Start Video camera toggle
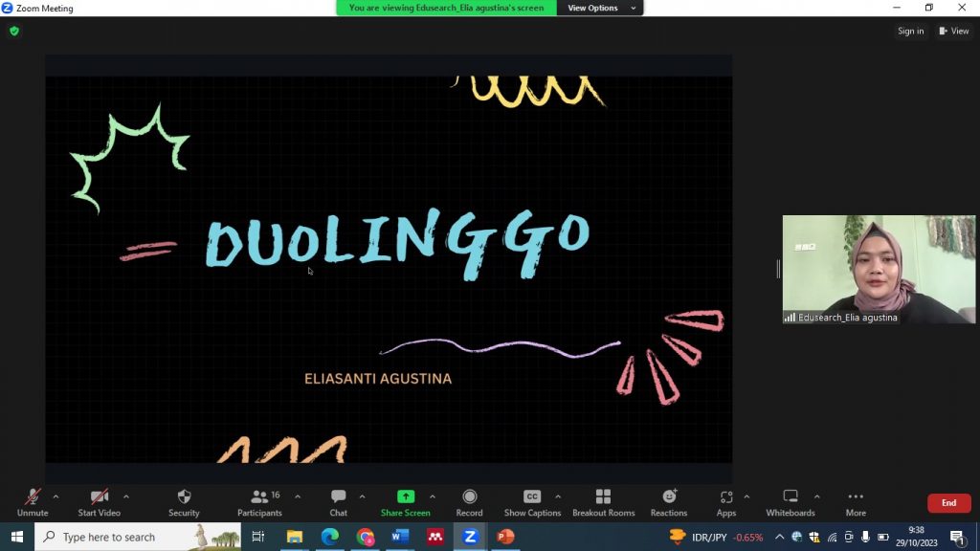Screen dimensions: 980x551 coord(99,497)
